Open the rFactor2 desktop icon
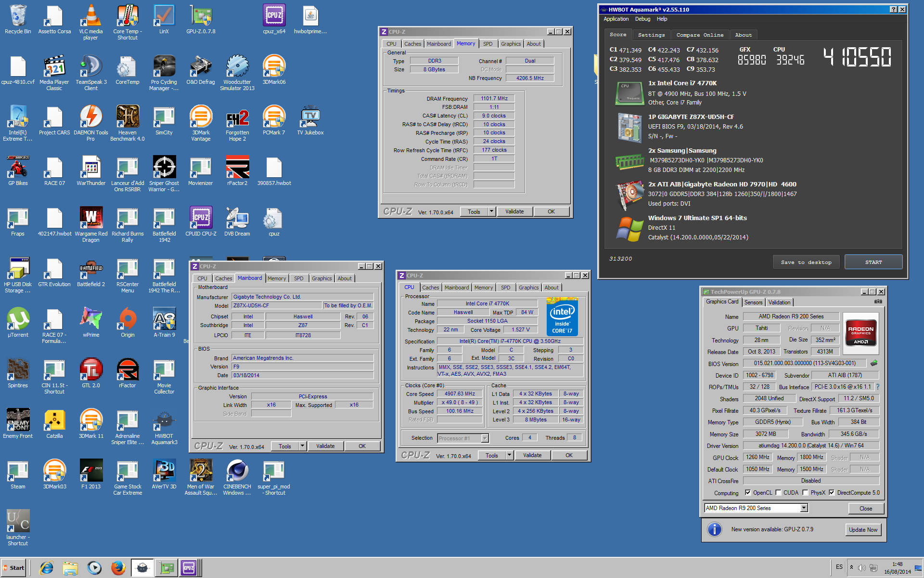Image resolution: width=924 pixels, height=578 pixels. click(x=237, y=171)
